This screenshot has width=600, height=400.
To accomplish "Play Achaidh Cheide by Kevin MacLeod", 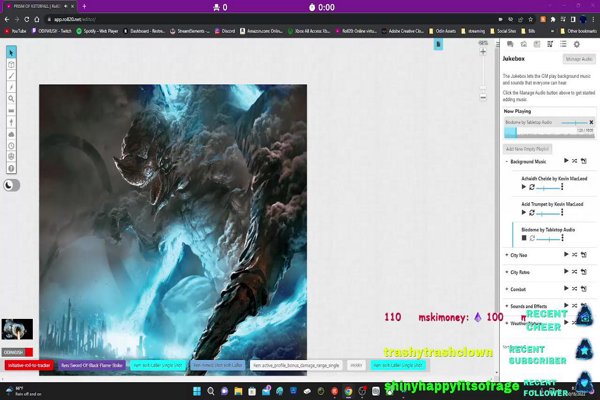I will (x=524, y=187).
